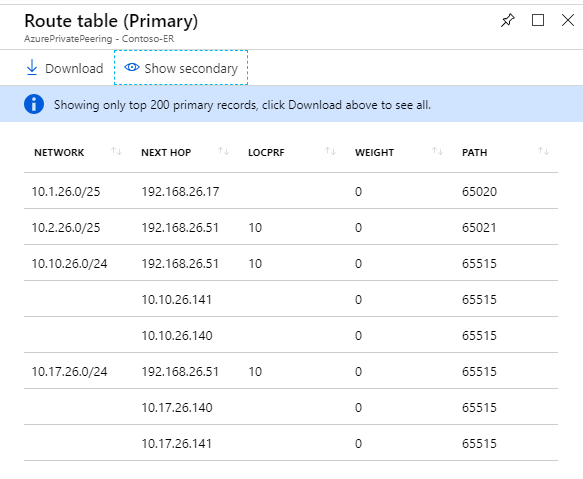Click the Download label in the toolbar
This screenshot has height=479, width=583.
click(x=74, y=68)
